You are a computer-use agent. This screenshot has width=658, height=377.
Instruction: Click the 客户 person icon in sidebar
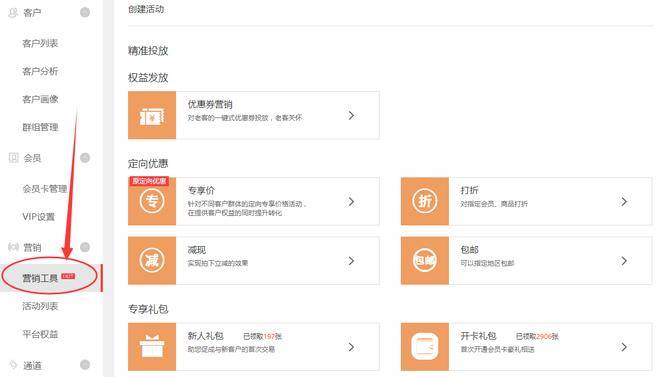tap(13, 13)
